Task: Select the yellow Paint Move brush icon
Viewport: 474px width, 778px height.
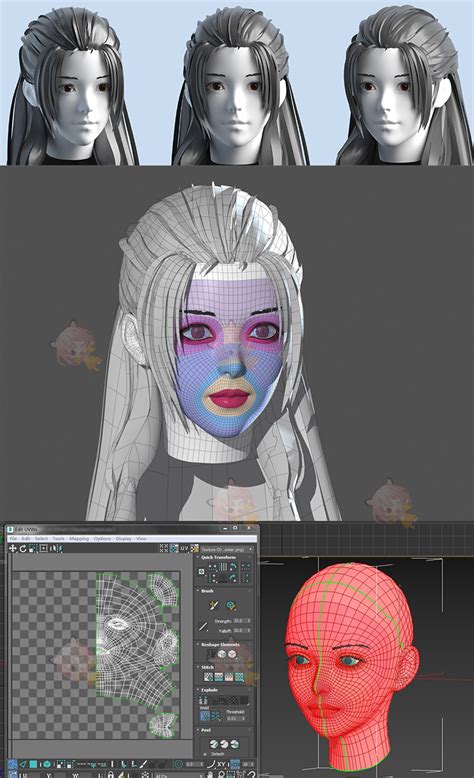Action: coord(213,605)
